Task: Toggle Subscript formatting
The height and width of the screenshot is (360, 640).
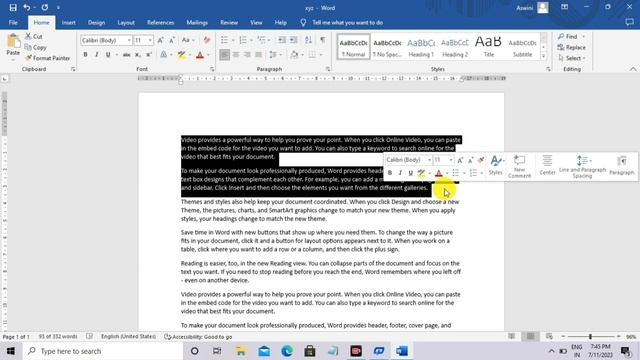Action: (x=138, y=54)
